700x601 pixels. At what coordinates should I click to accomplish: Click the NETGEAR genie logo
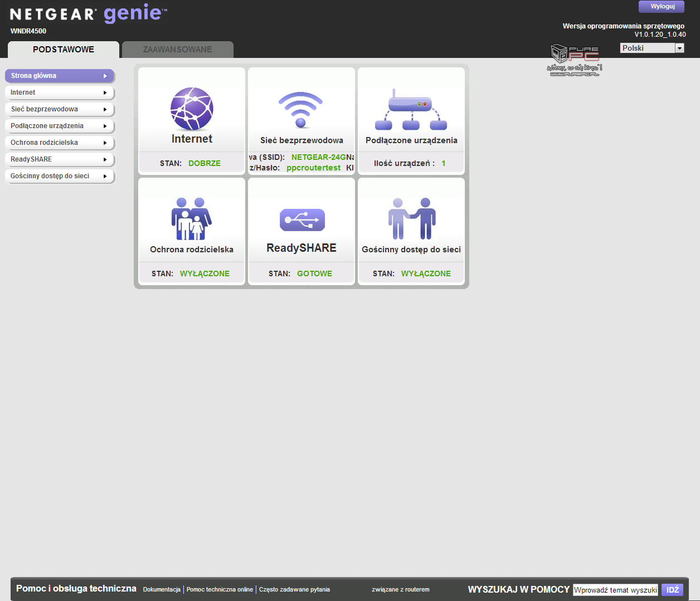tap(89, 13)
